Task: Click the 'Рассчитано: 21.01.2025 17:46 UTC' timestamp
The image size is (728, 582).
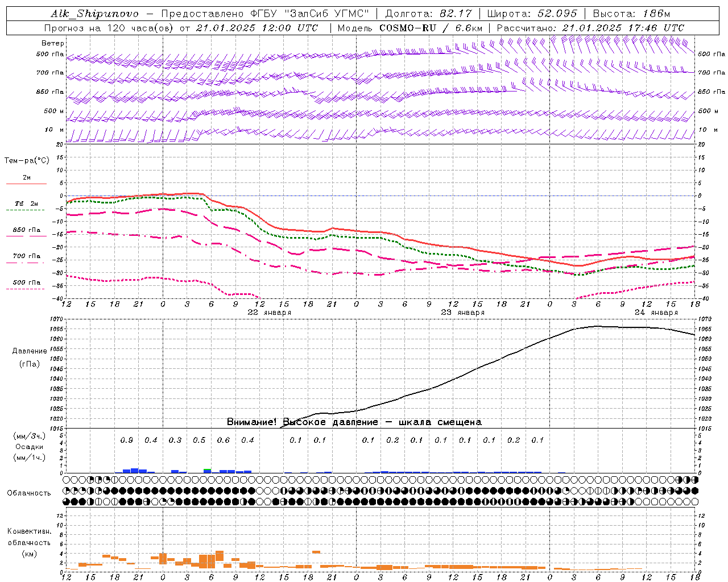Action: point(590,28)
